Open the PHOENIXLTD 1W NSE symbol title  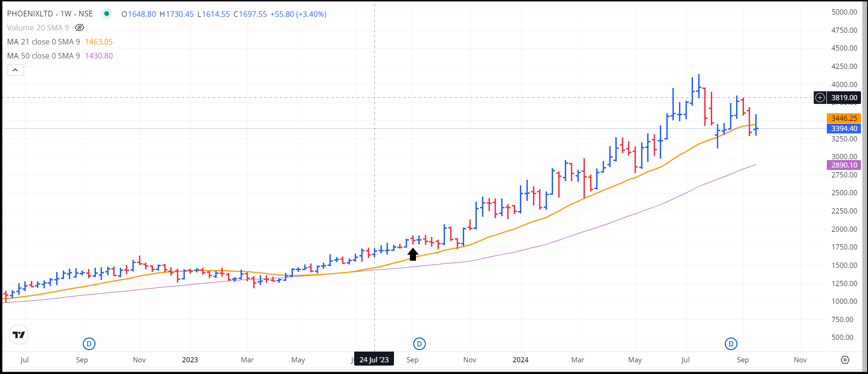[50, 14]
